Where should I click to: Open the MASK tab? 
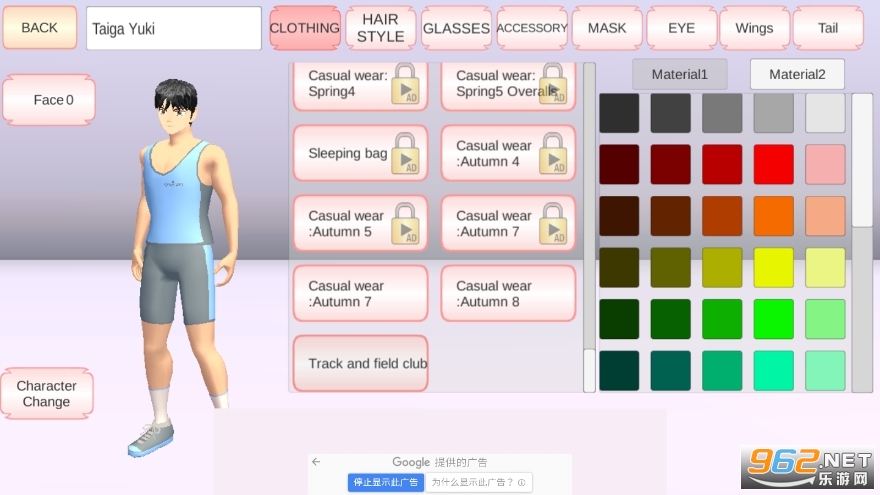pos(607,28)
